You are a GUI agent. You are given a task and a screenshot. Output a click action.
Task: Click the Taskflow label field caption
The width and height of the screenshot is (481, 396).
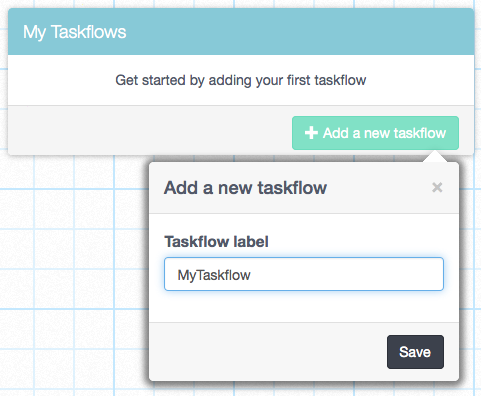(x=216, y=242)
